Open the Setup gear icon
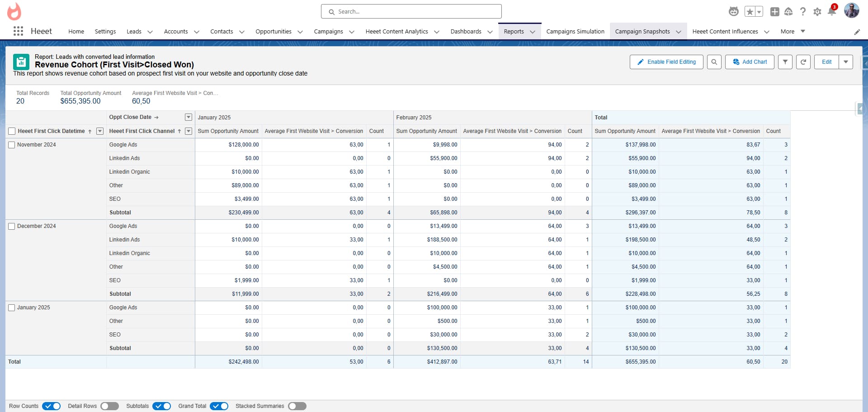 pos(817,12)
